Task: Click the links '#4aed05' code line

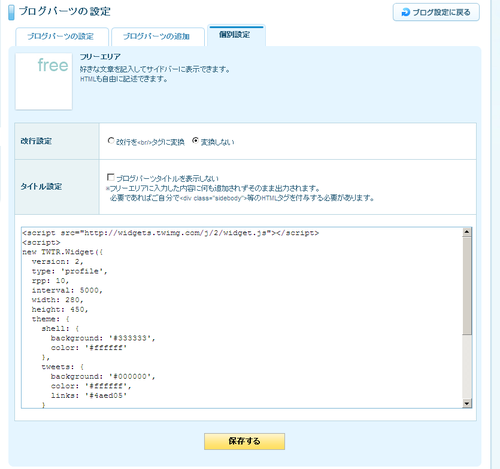Action: [89, 396]
